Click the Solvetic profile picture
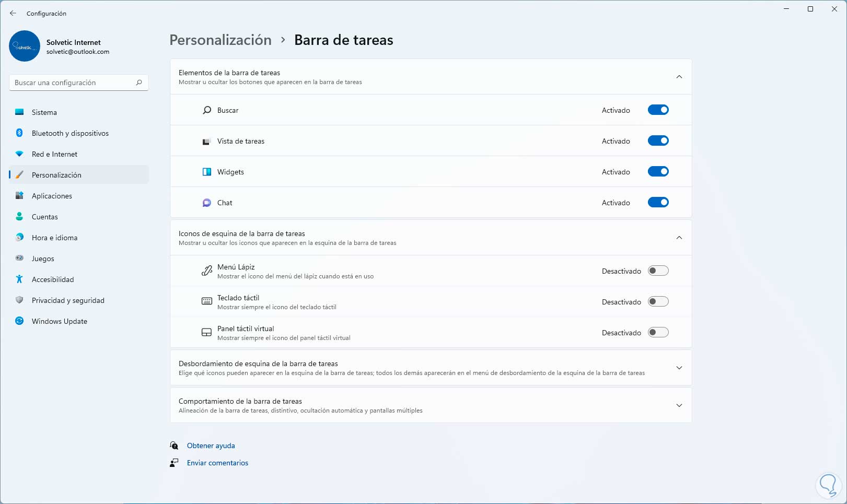 25,46
